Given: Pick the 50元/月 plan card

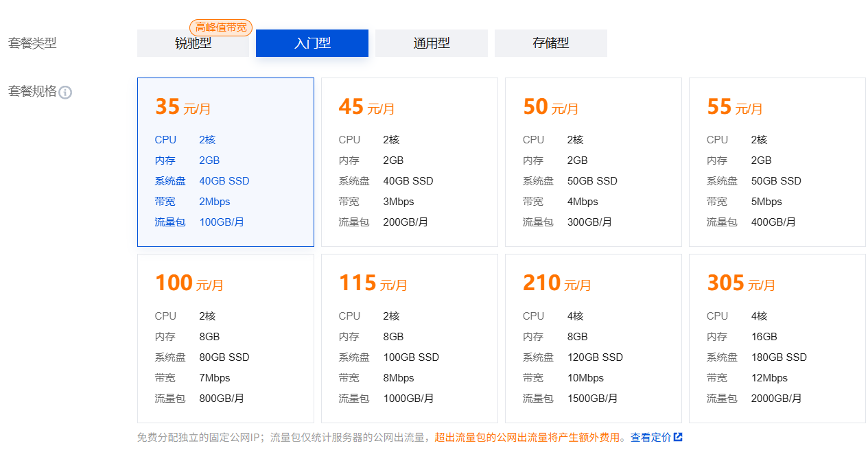Looking at the screenshot, I should [594, 162].
